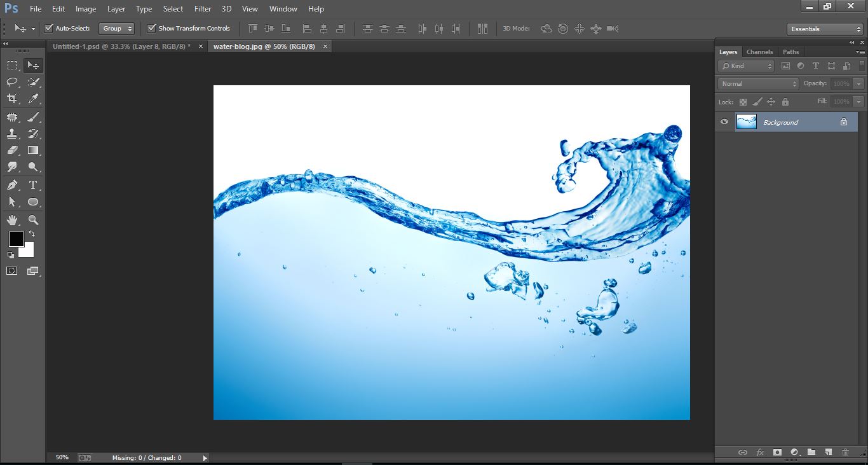
Task: Open the Filter menu
Action: pos(202,8)
